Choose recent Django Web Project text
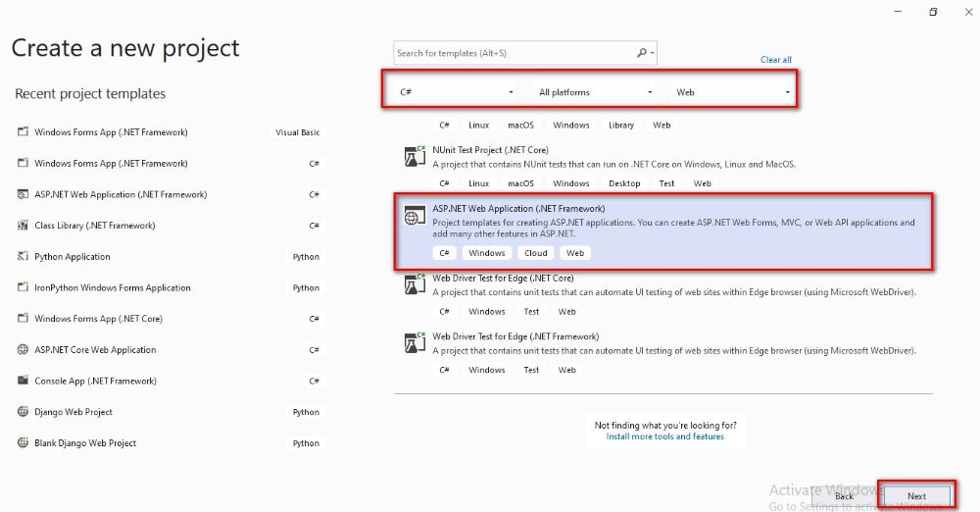This screenshot has width=980, height=512. [73, 412]
